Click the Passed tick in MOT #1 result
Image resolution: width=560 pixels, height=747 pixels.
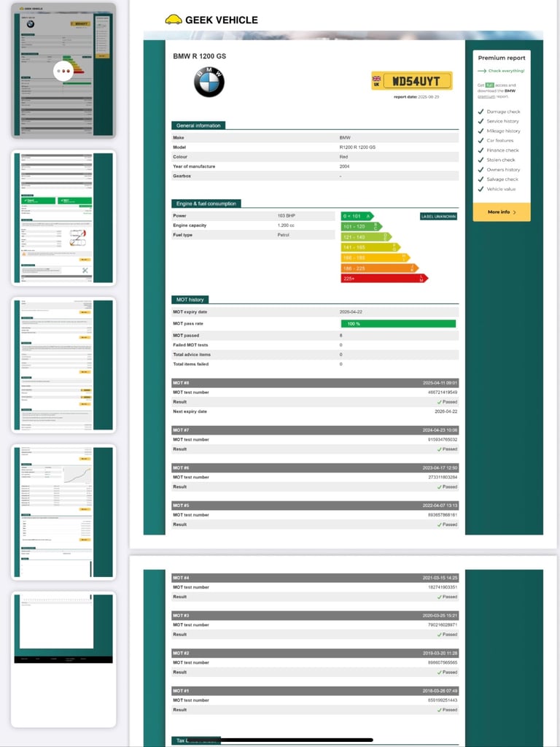click(439, 710)
